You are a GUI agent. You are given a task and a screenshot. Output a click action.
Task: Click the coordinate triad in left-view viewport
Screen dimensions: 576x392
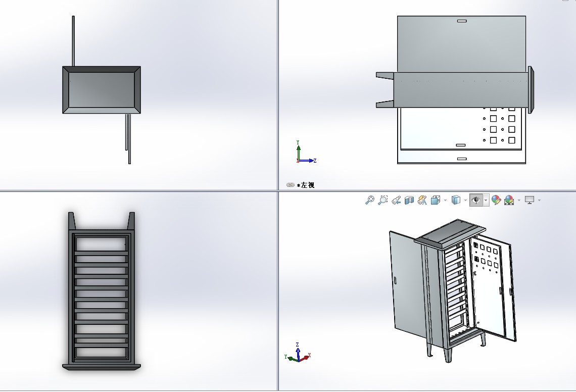pyautogui.click(x=306, y=152)
